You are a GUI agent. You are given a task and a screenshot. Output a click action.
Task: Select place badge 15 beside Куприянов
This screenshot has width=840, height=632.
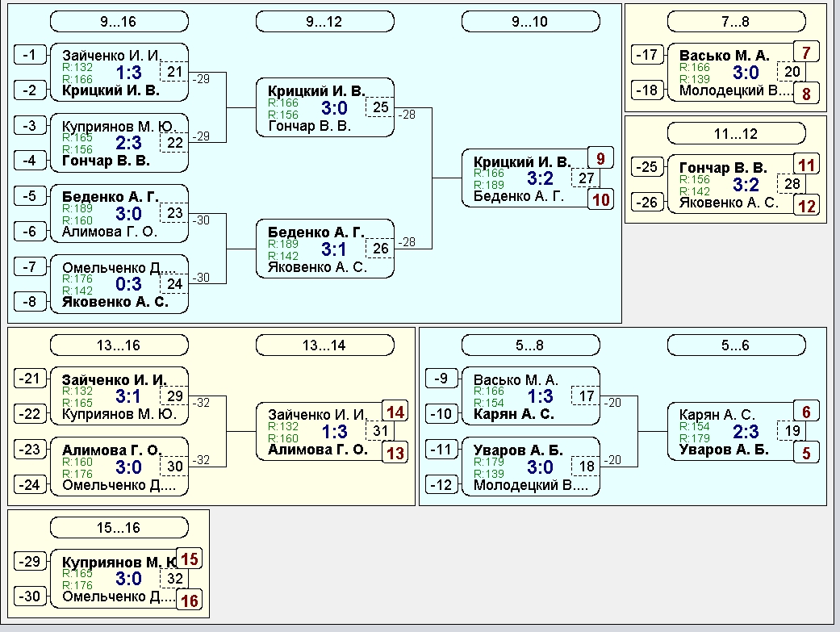[189, 559]
